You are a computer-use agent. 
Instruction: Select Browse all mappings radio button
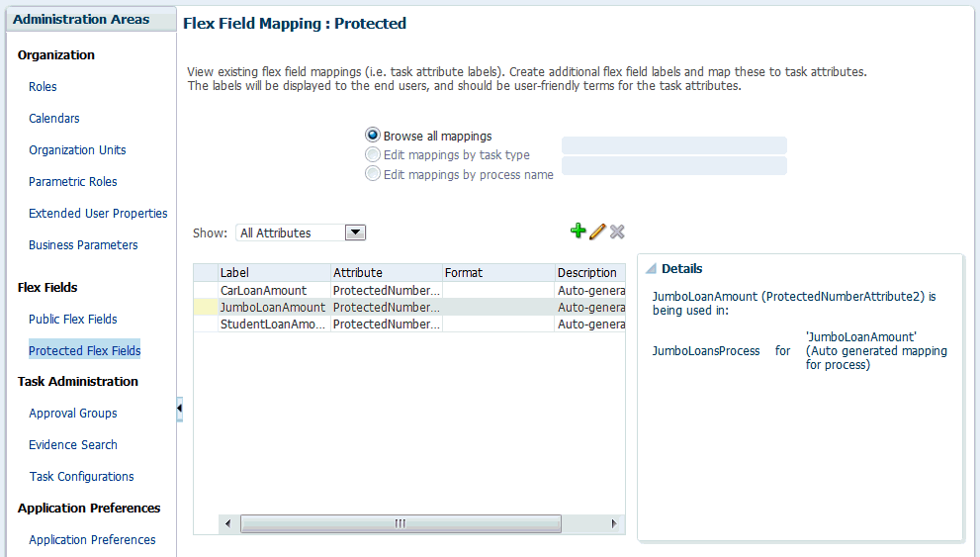coord(373,135)
